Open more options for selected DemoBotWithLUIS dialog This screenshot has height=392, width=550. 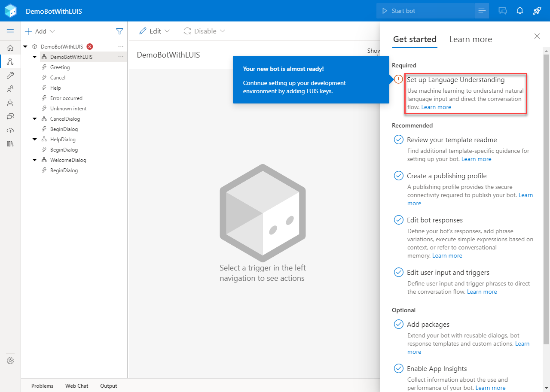121,57
